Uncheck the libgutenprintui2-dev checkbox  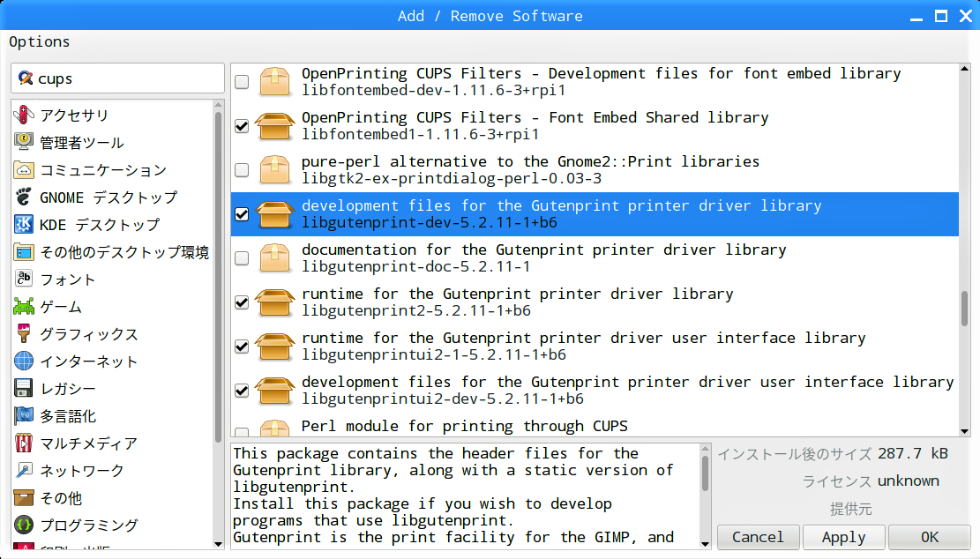pyautogui.click(x=242, y=391)
